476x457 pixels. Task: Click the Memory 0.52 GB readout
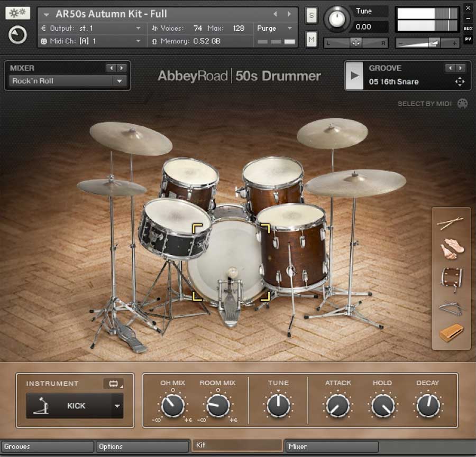tap(207, 41)
